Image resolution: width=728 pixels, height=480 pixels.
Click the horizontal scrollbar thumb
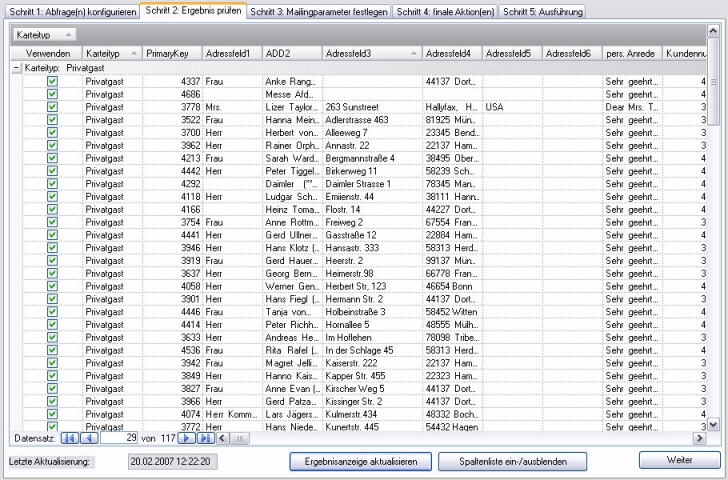click(240, 438)
